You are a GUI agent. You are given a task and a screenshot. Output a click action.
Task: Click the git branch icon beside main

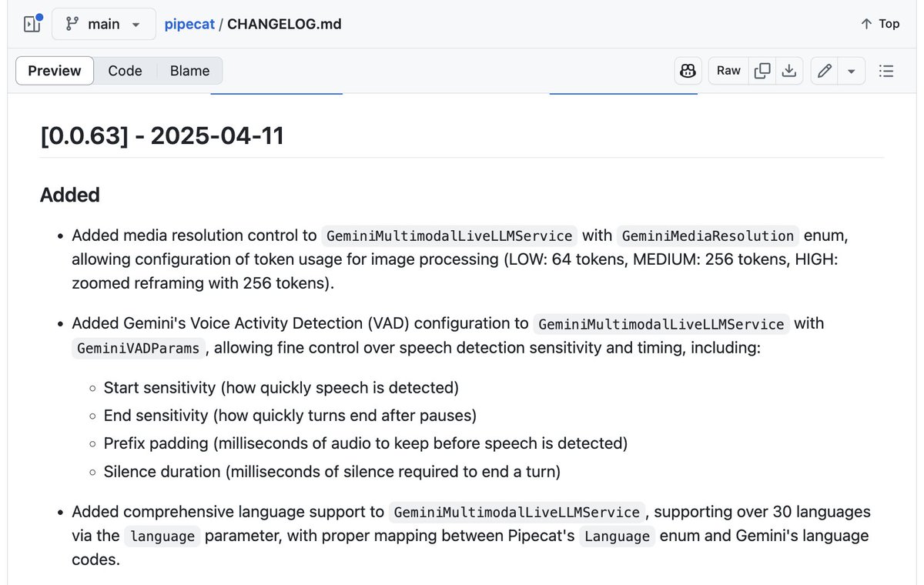[72, 24]
